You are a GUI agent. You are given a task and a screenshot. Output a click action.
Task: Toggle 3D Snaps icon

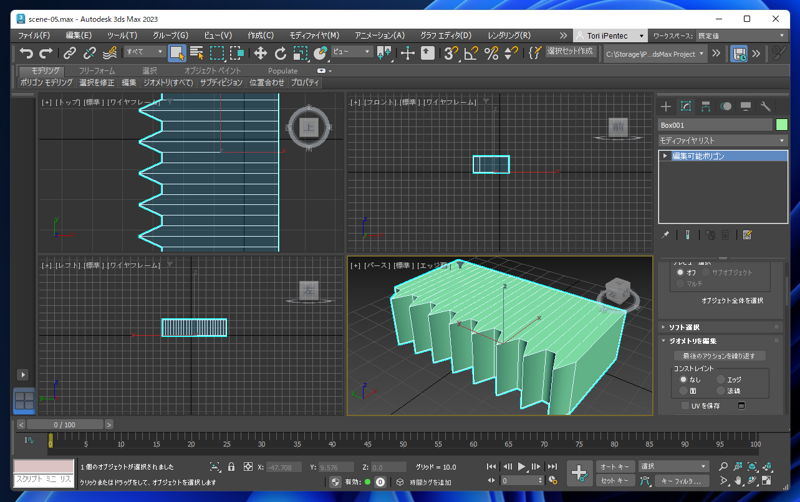(451, 53)
